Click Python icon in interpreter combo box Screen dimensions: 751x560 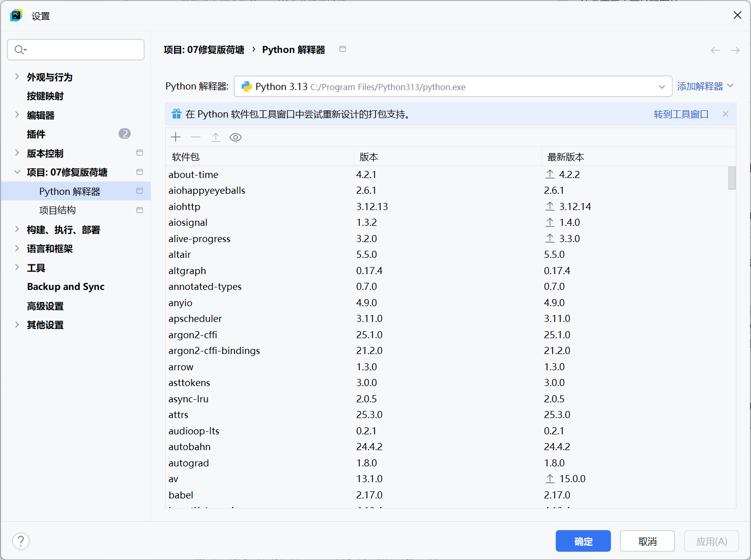tap(247, 86)
